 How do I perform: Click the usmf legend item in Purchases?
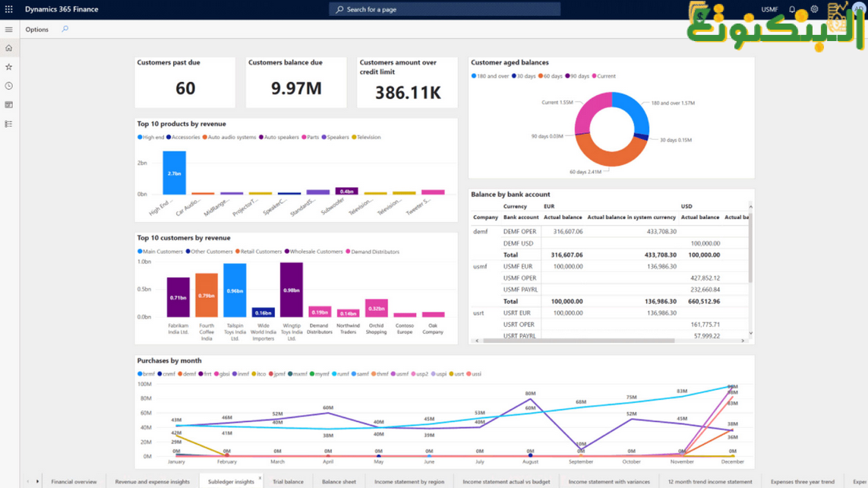[x=399, y=374]
